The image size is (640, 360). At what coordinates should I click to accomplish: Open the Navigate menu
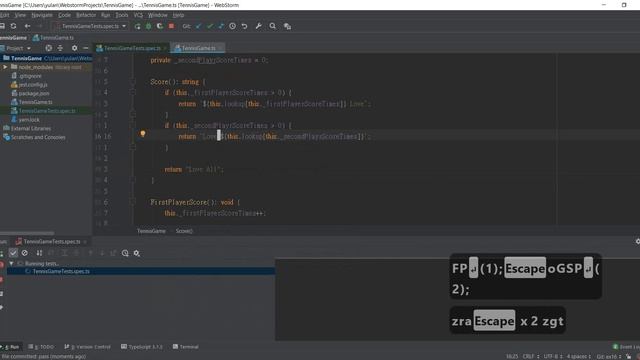42,15
